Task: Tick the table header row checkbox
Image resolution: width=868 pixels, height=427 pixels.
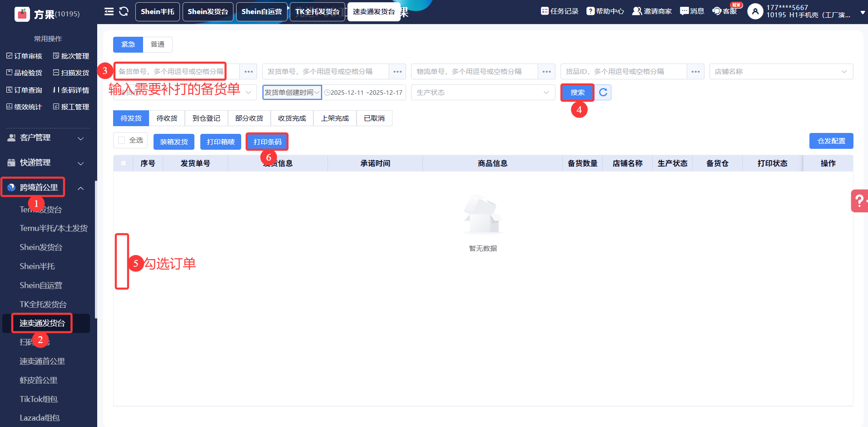Action: [123, 163]
